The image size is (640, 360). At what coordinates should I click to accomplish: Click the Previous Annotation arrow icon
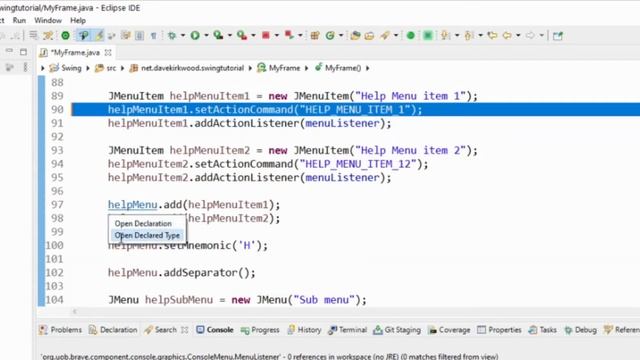click(469, 36)
